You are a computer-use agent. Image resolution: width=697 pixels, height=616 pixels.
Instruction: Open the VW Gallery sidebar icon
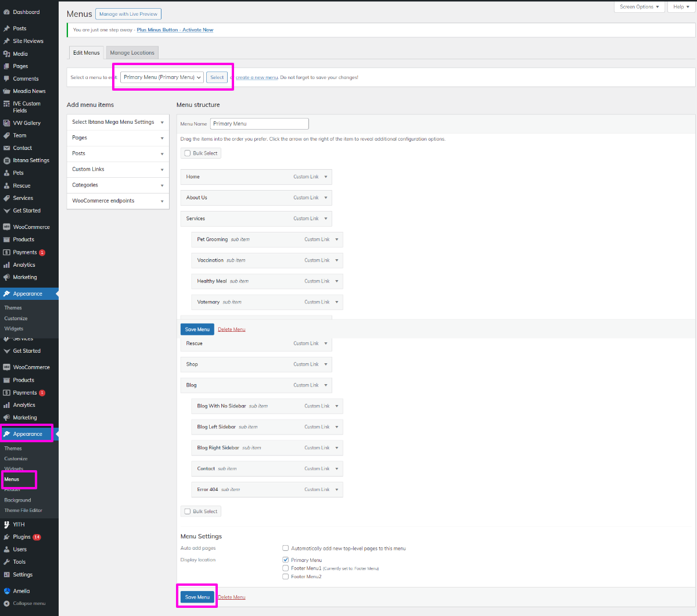(x=7, y=123)
